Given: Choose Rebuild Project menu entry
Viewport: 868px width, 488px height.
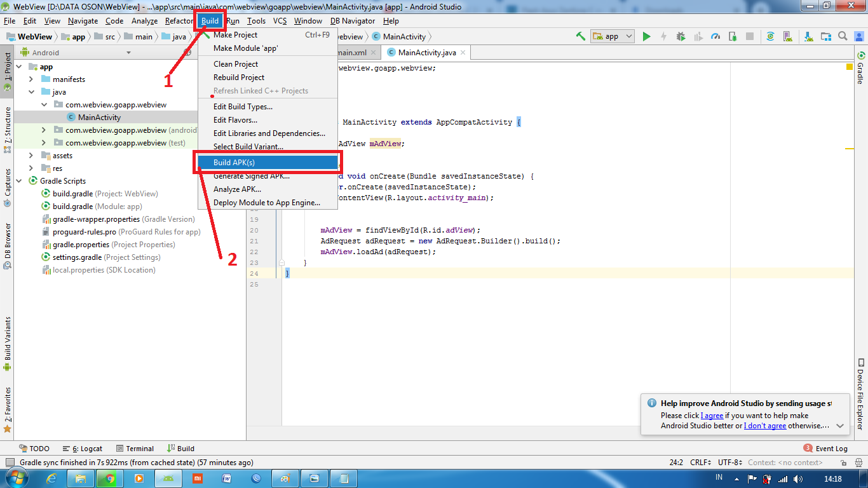Looking at the screenshot, I should [267, 78].
